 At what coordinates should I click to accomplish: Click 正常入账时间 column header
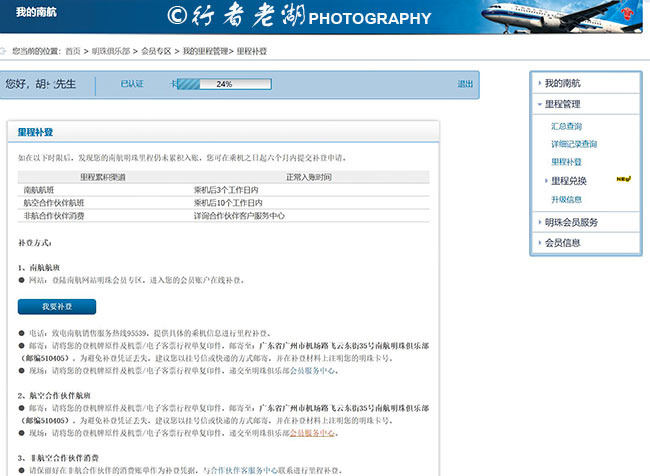309,177
